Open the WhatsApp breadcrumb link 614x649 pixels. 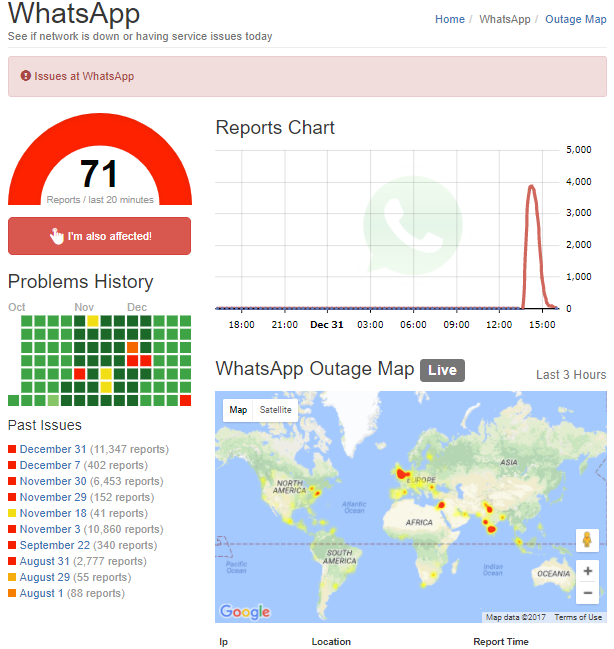(504, 19)
